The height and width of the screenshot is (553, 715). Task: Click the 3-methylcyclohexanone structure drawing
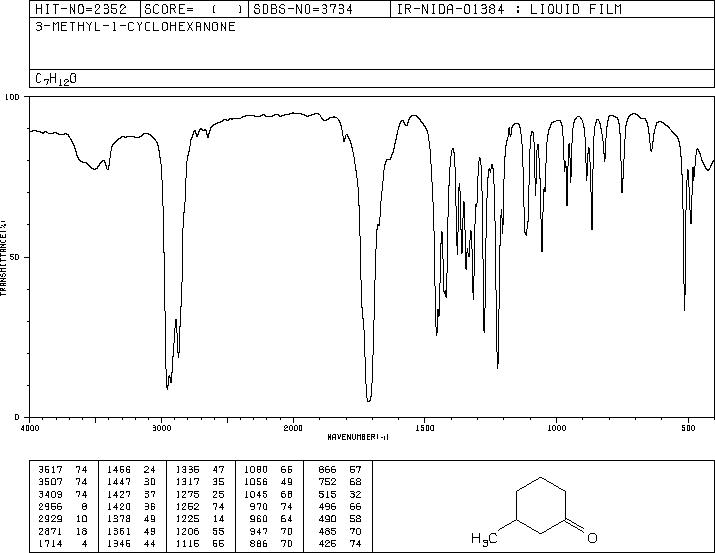(x=534, y=510)
